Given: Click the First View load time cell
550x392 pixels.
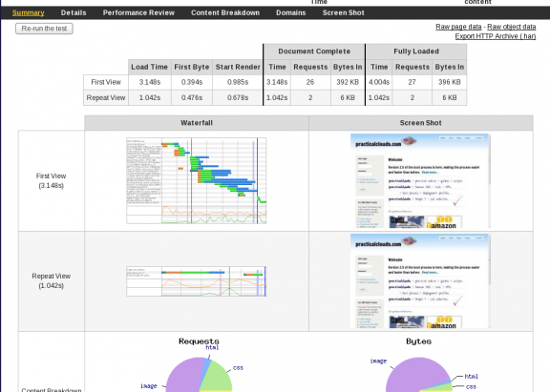Looking at the screenshot, I should click(150, 82).
